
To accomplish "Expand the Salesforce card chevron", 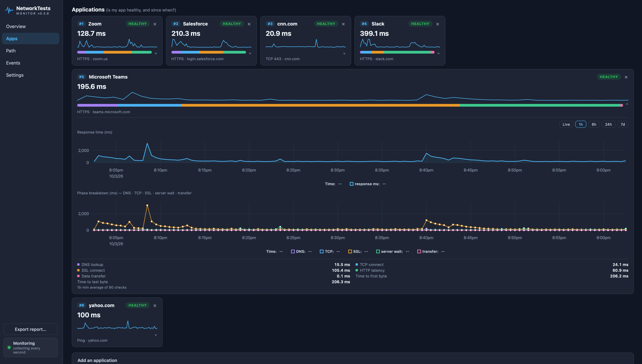I will point(250,53).
